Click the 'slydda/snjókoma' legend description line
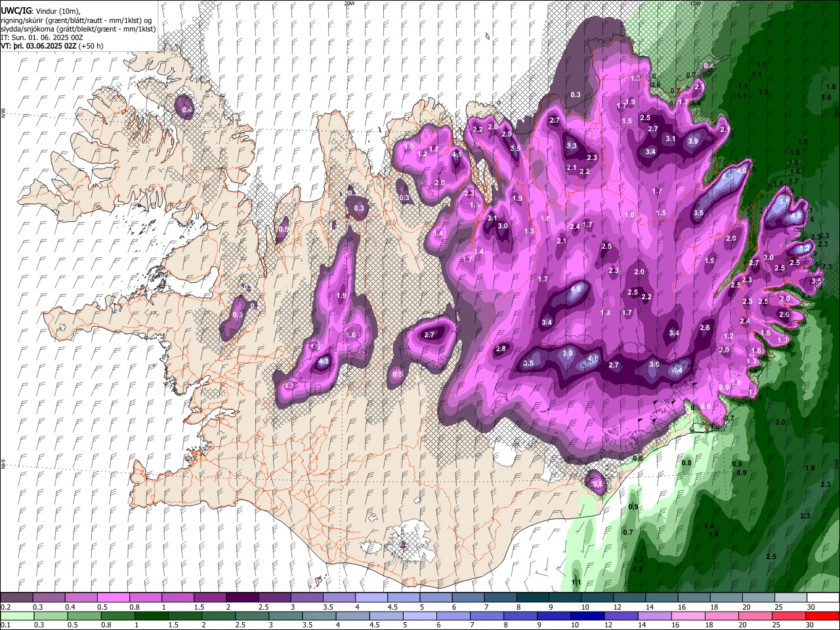The image size is (840, 630). tap(78, 29)
